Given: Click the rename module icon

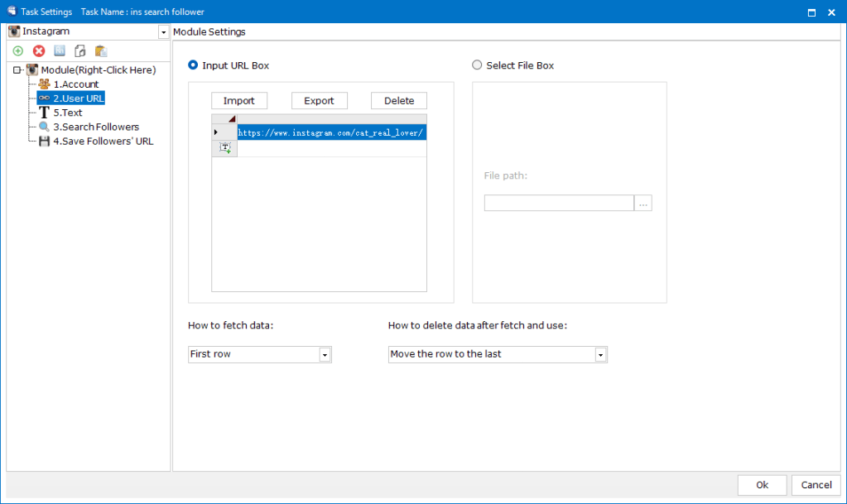Looking at the screenshot, I should (x=60, y=51).
